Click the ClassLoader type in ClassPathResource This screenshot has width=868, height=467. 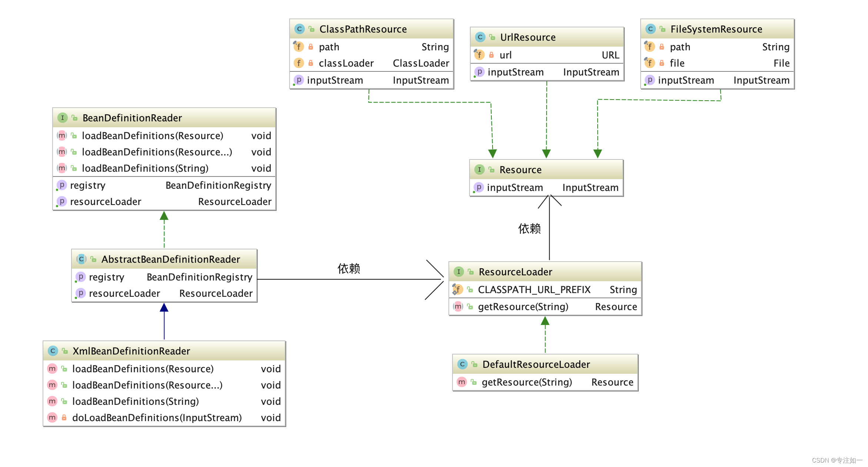coord(421,63)
